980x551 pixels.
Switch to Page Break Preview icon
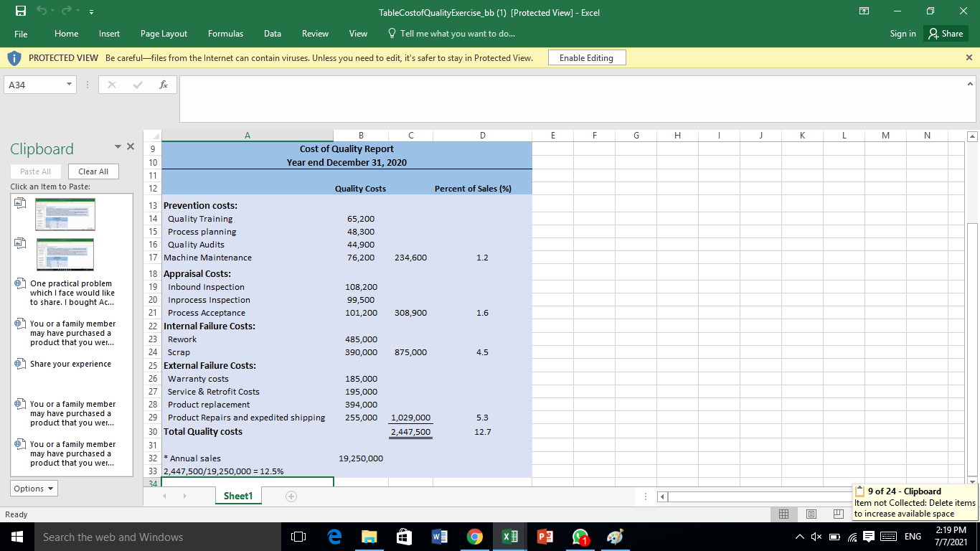(x=838, y=514)
